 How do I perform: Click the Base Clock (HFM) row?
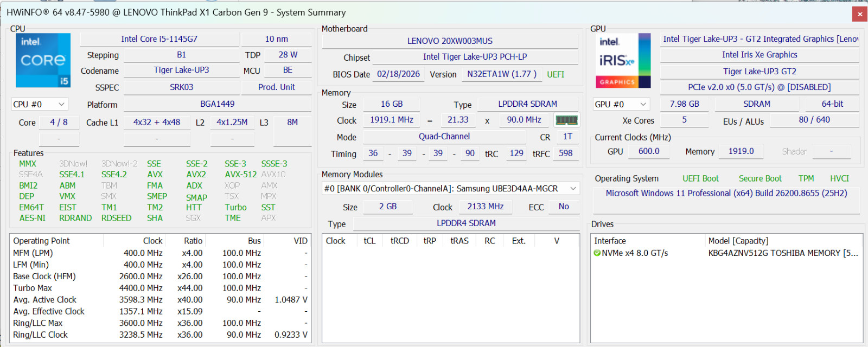pos(160,277)
